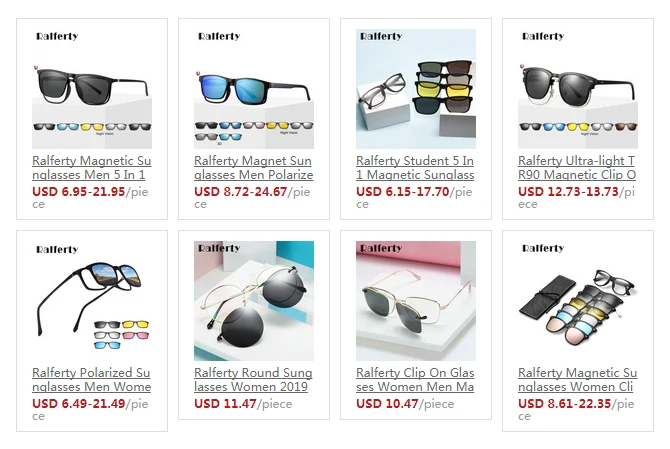
Task: Click the glasses with case and clip lenses image
Action: (578, 301)
